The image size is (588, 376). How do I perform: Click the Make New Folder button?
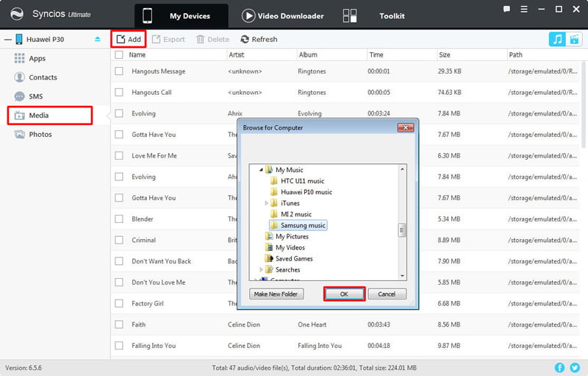point(276,294)
